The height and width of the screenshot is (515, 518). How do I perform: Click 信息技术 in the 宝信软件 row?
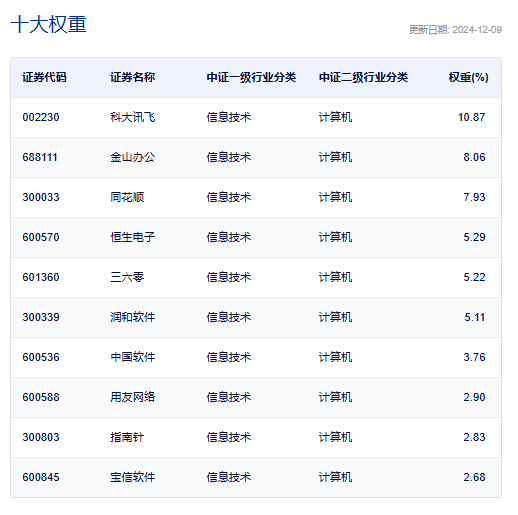click(x=229, y=477)
